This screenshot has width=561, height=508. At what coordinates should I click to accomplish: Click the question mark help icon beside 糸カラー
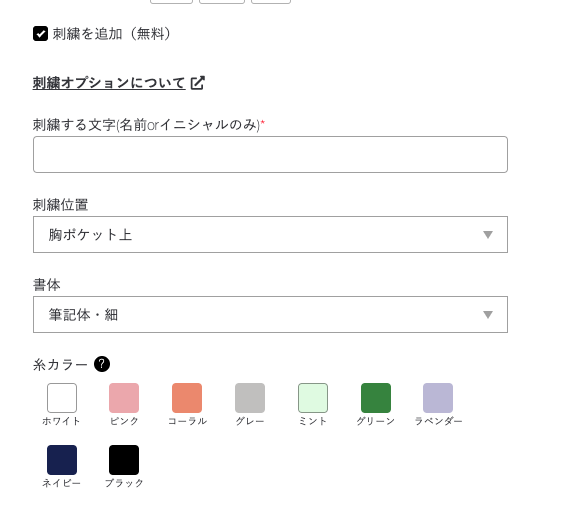pos(102,364)
